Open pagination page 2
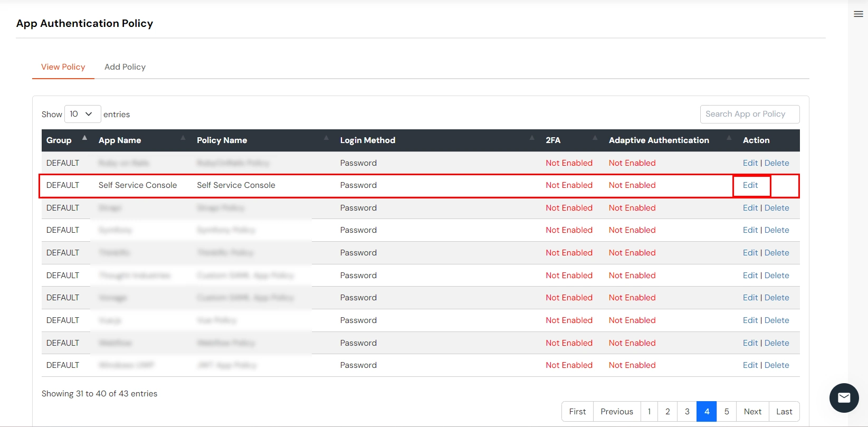This screenshot has height=427, width=868. click(667, 412)
